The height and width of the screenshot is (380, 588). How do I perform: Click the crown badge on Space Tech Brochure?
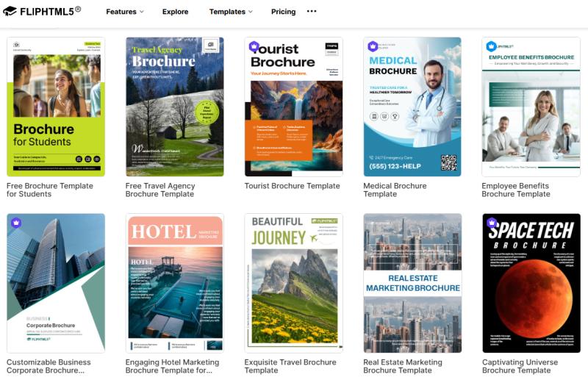(x=491, y=223)
